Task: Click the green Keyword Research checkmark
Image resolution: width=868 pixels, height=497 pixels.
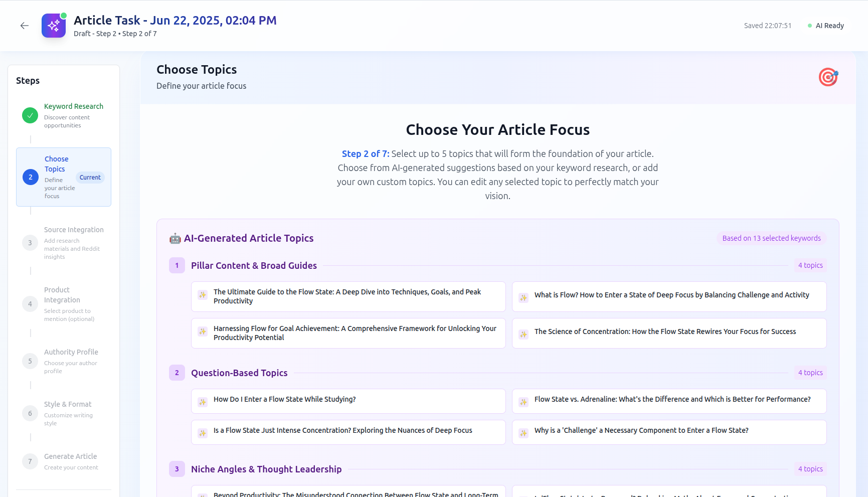Action: click(30, 115)
